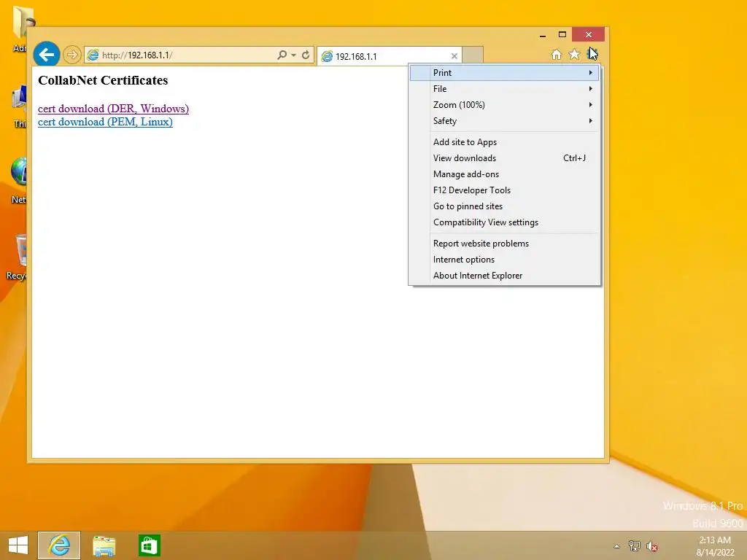
Task: Go back with the blue Back arrow
Action: 46,55
